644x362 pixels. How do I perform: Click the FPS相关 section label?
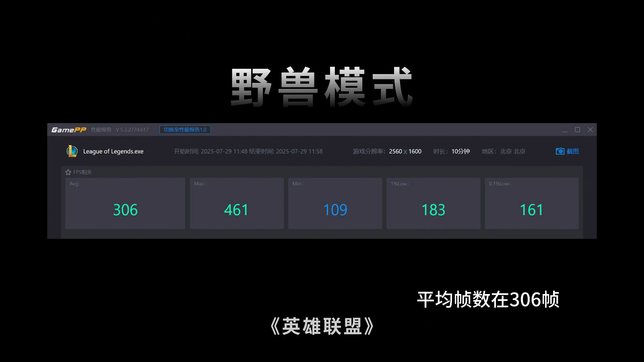pyautogui.click(x=83, y=172)
